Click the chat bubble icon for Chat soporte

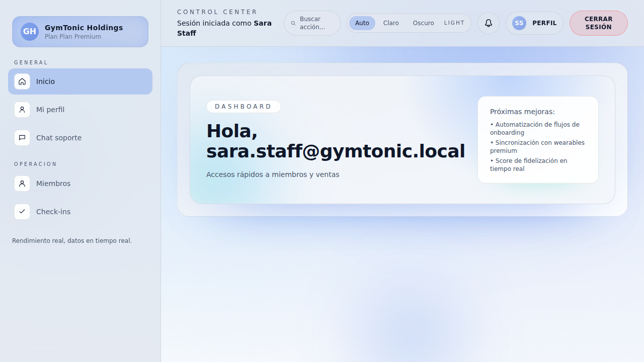(x=22, y=138)
